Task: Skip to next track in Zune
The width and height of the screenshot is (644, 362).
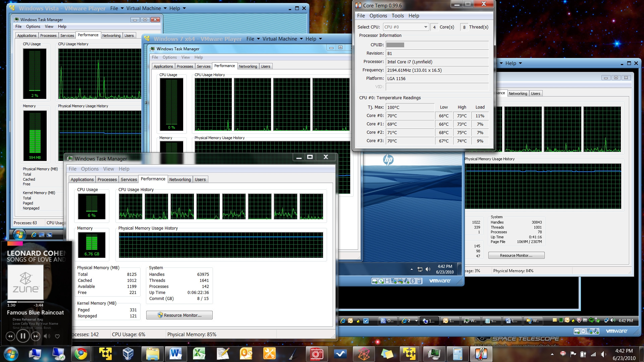Action: [x=36, y=336]
